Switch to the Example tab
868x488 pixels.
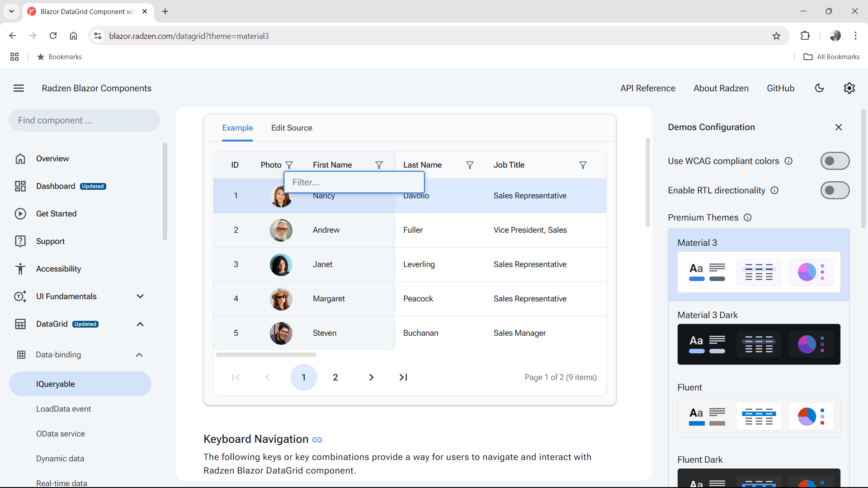tap(237, 128)
